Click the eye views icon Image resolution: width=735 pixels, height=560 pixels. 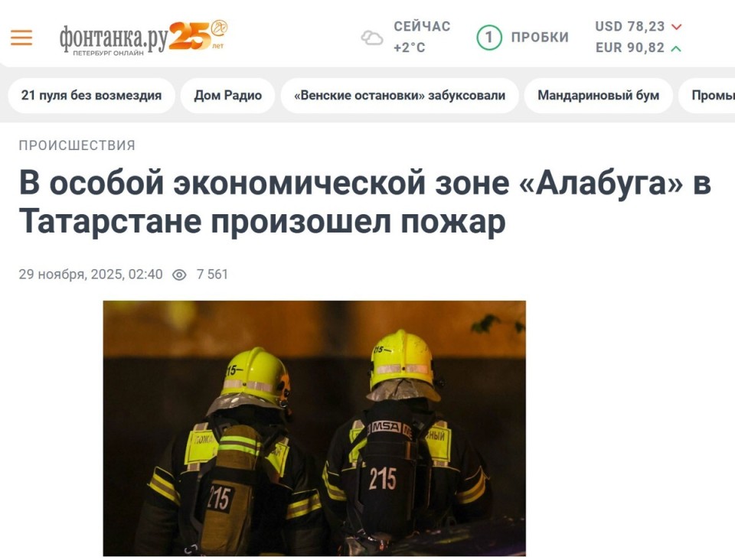click(179, 275)
